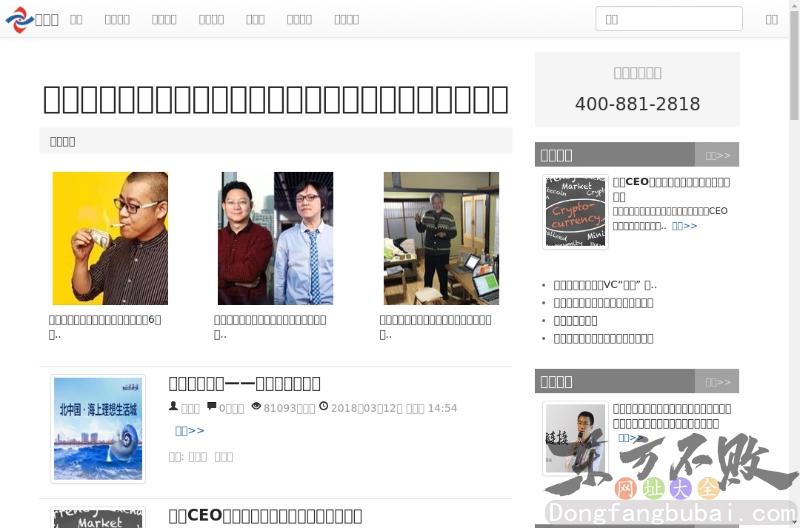Open the read more >> link under first article
Image resolution: width=800 pixels, height=528 pixels.
pos(189,430)
